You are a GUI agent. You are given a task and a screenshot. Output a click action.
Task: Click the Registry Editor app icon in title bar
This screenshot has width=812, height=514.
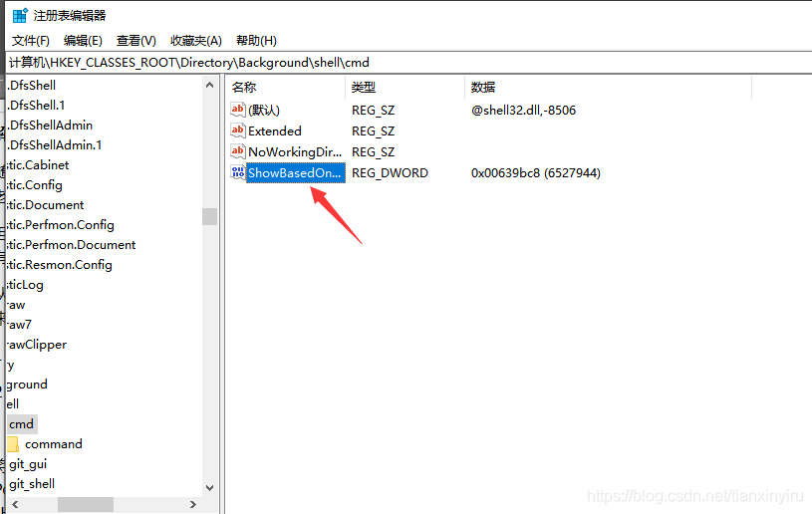(x=20, y=15)
